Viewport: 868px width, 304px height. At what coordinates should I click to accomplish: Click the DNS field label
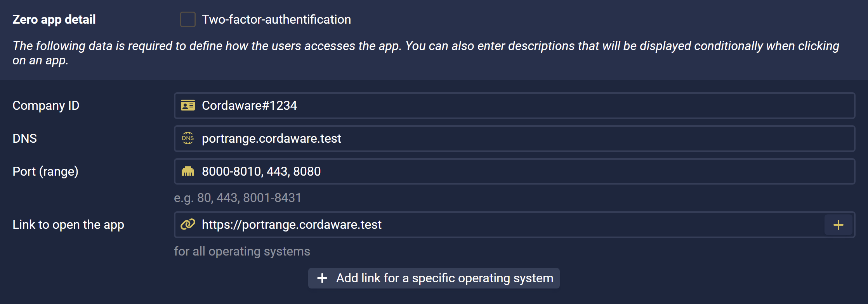[24, 138]
